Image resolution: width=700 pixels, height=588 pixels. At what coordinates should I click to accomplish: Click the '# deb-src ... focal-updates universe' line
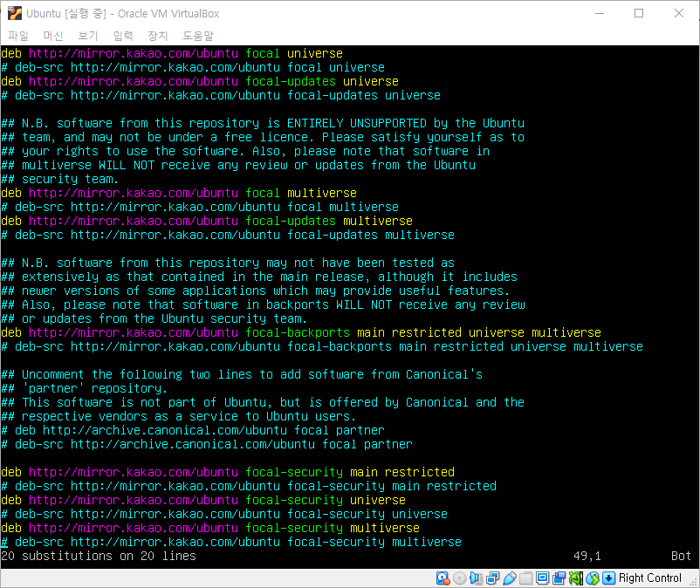point(221,95)
